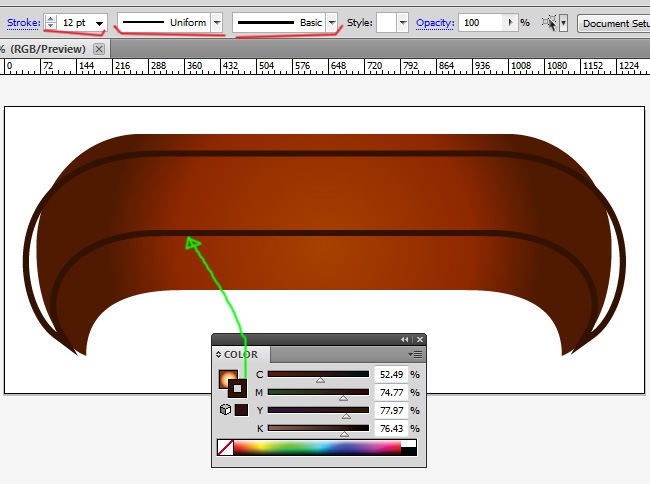The image size is (650, 484).
Task: Click the Fill swatch in Color panel
Action: tap(226, 378)
